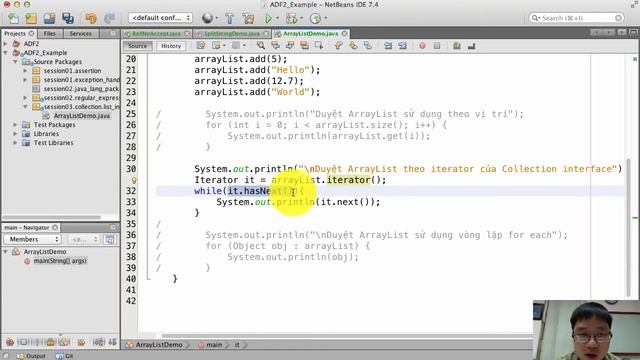Expand the Libraries node
Viewport: 640px width, 360px height.
pyautogui.click(x=16, y=133)
